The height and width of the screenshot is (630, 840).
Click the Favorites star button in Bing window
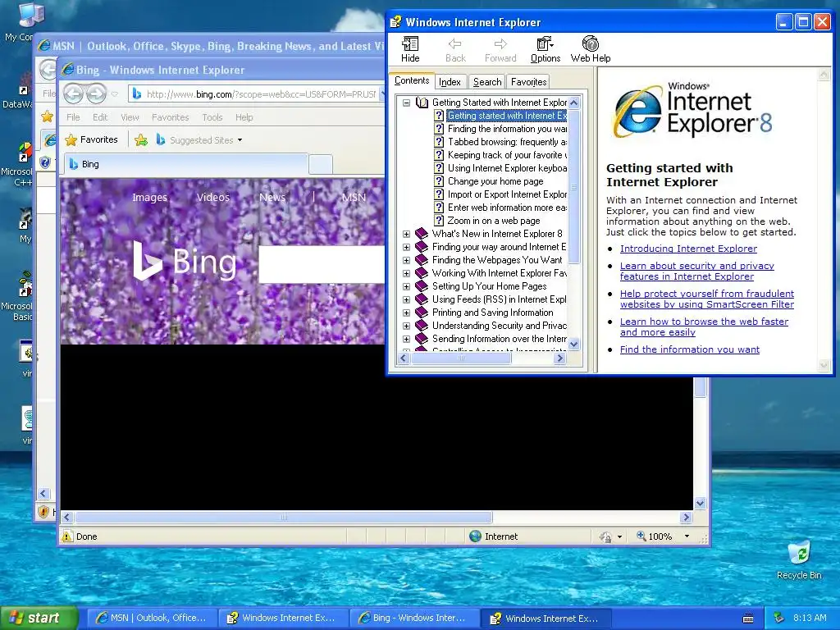click(x=91, y=139)
